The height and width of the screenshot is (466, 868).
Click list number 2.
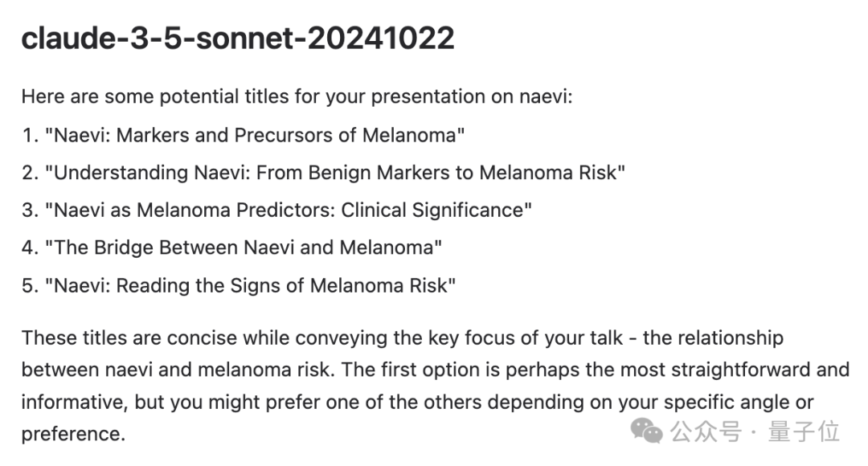(30, 173)
